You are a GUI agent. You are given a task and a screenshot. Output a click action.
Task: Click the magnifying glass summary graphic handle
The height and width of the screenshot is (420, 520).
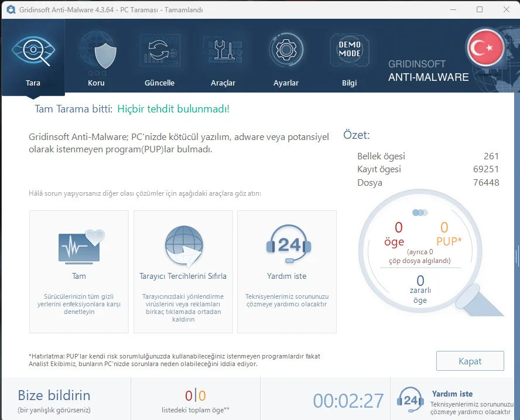(479, 301)
